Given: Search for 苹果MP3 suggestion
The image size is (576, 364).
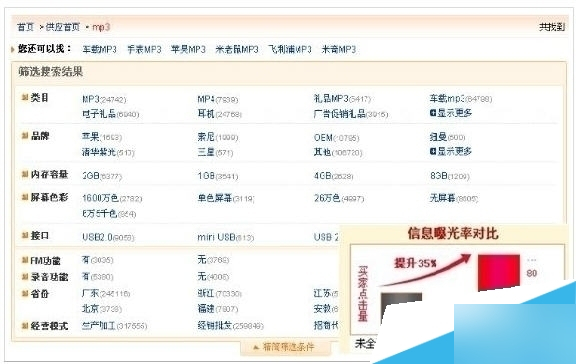Looking at the screenshot, I should click(x=188, y=50).
